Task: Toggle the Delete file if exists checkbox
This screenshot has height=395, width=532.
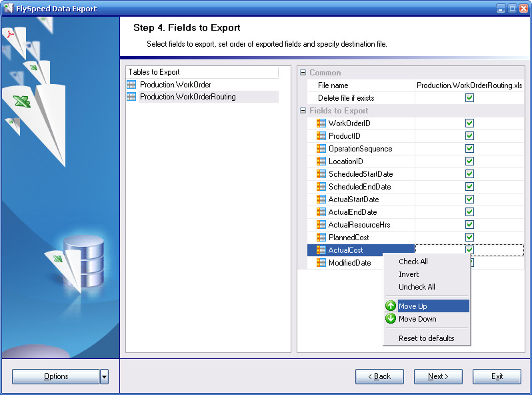Action: point(469,98)
